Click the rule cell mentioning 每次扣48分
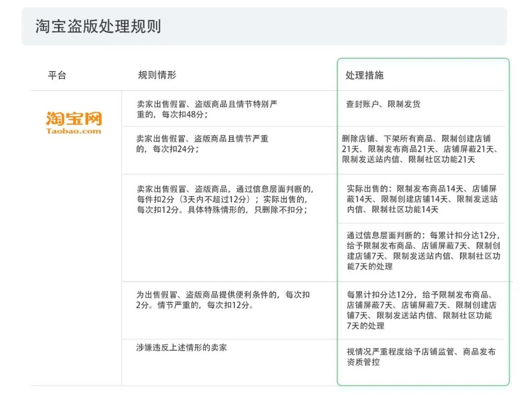Viewport: 532px width, 403px height. click(207, 109)
